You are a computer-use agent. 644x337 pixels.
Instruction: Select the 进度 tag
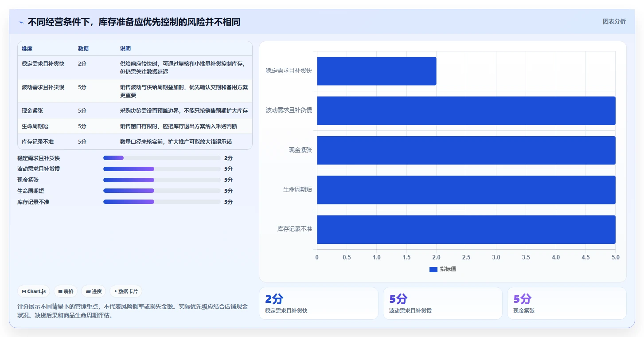pyautogui.click(x=94, y=291)
